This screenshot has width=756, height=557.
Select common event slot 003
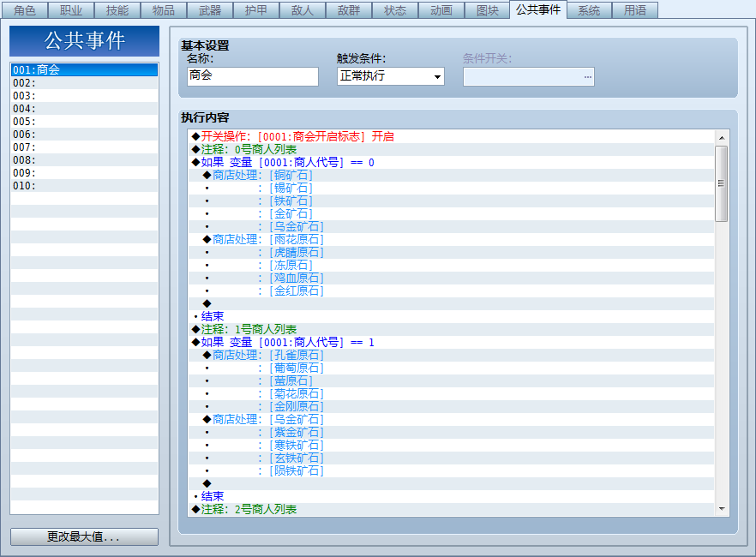click(84, 95)
